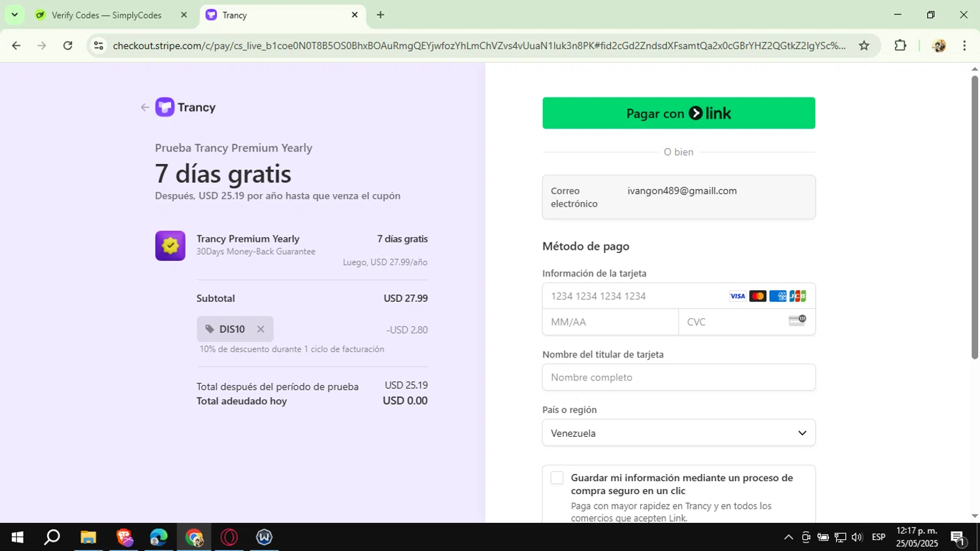View site information icon in address bar

(x=99, y=45)
